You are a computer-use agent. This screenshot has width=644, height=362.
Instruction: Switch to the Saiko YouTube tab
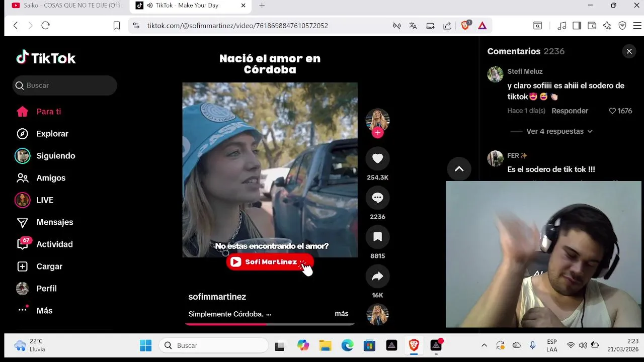point(66,6)
